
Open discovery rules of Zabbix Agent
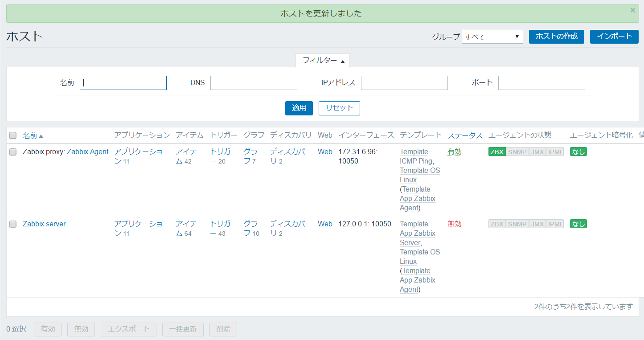tap(287, 156)
